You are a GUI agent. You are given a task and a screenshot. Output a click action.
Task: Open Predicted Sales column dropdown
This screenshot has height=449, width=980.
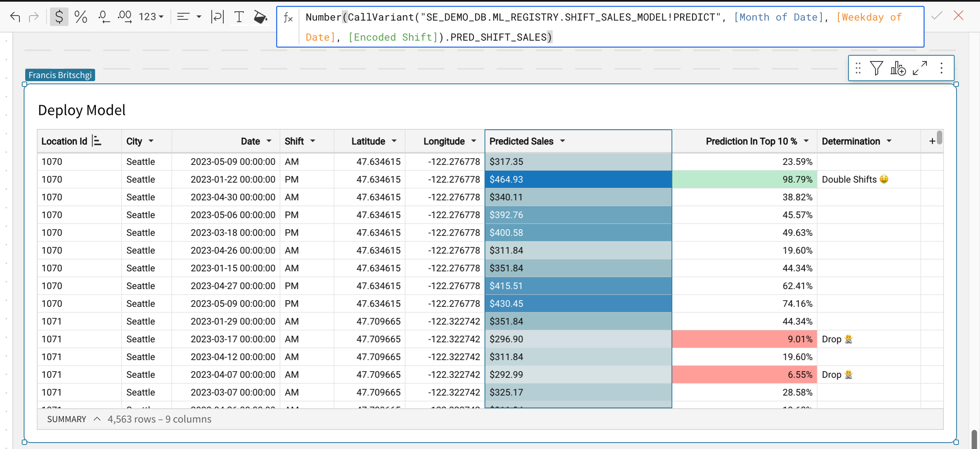(x=562, y=141)
